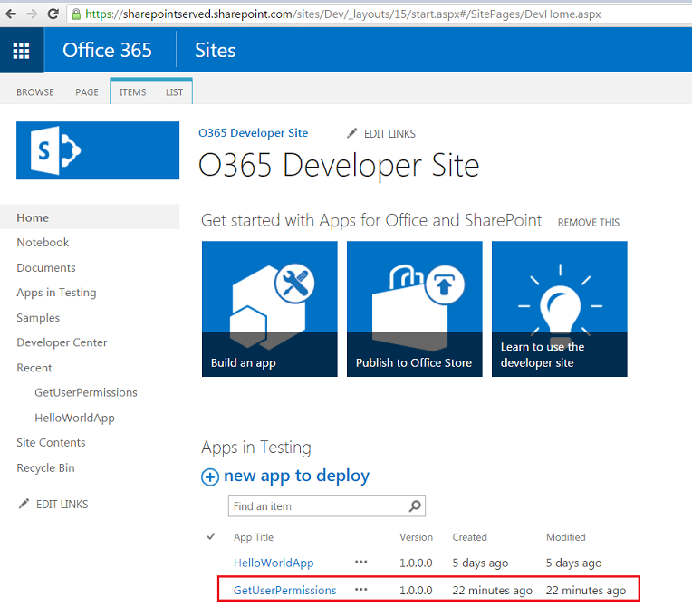This screenshot has width=692, height=616.
Task: Click the magnifier search icon in Find an item
Action: pyautogui.click(x=415, y=505)
